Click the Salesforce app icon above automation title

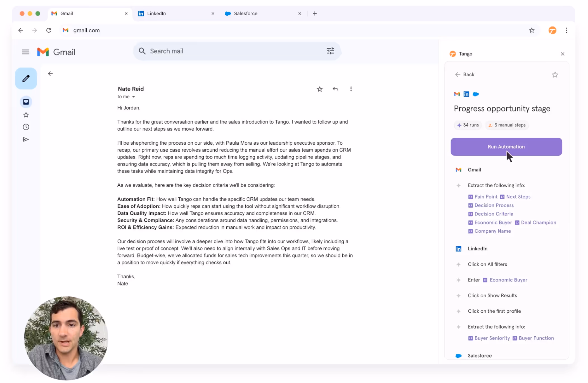(476, 94)
